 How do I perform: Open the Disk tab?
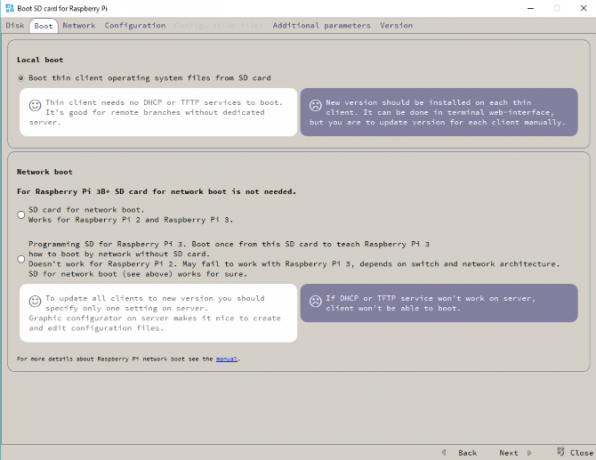(x=15, y=25)
